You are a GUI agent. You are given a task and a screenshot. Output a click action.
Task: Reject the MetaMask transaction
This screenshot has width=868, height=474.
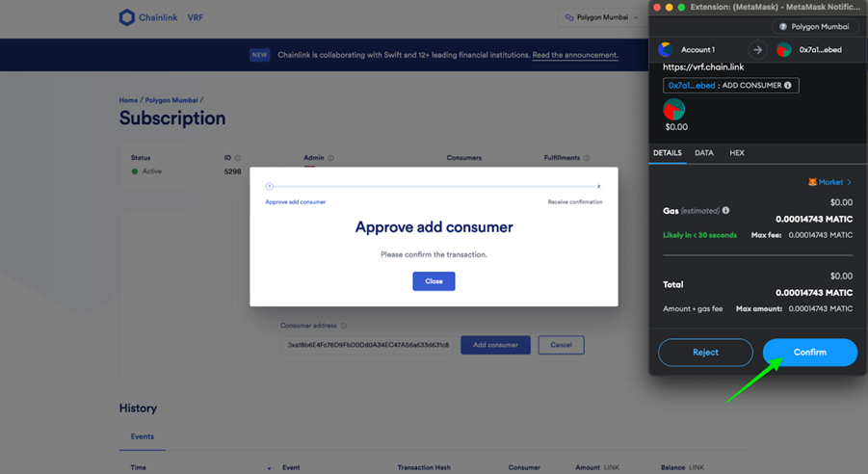705,353
